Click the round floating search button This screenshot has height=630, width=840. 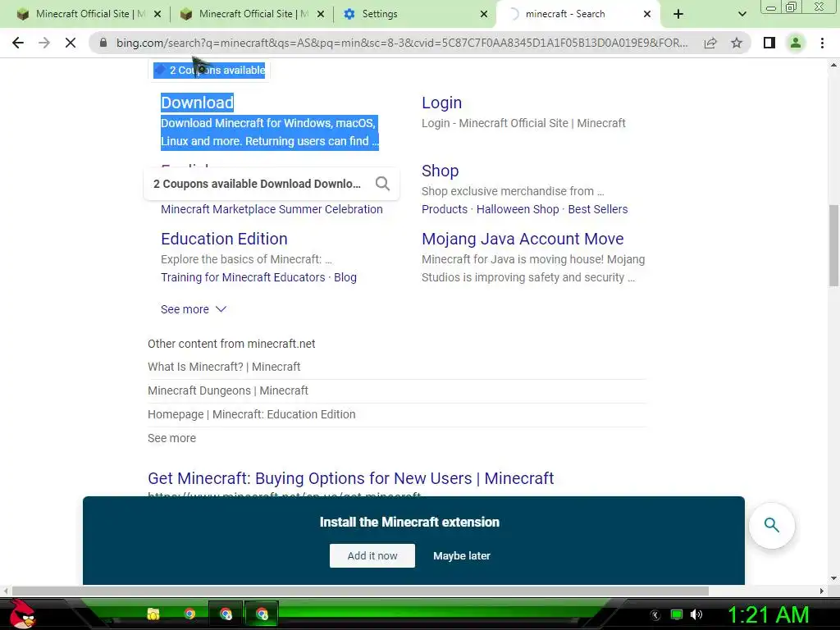click(x=771, y=526)
